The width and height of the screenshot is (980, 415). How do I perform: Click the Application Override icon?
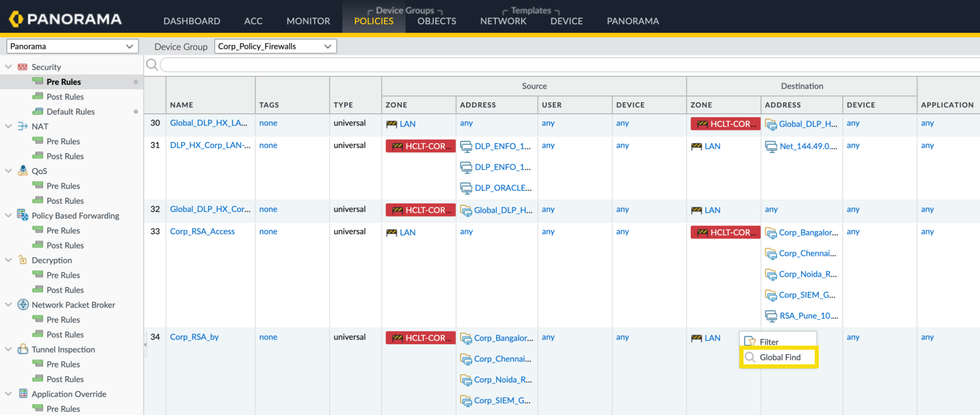click(x=23, y=393)
